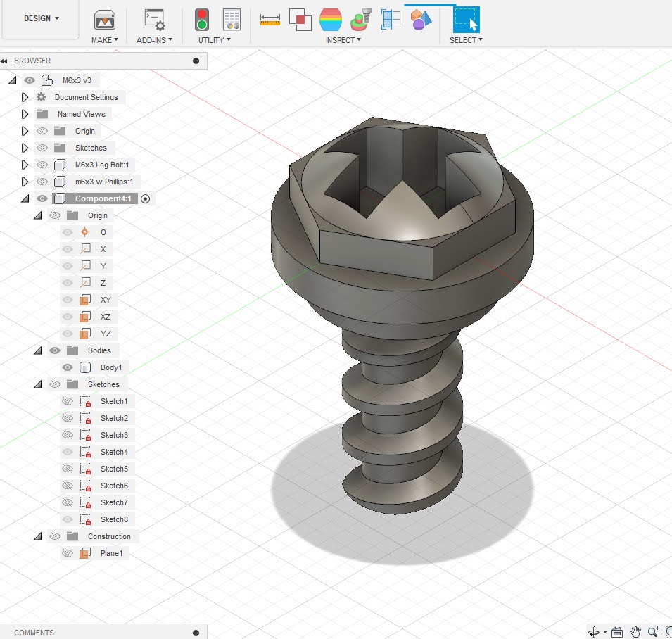The height and width of the screenshot is (639, 672).
Task: Select the X axis item
Action: 103,249
